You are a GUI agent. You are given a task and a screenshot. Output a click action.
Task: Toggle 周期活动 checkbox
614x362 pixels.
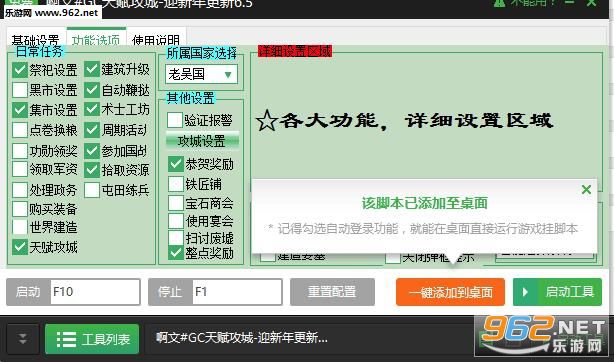pos(92,130)
